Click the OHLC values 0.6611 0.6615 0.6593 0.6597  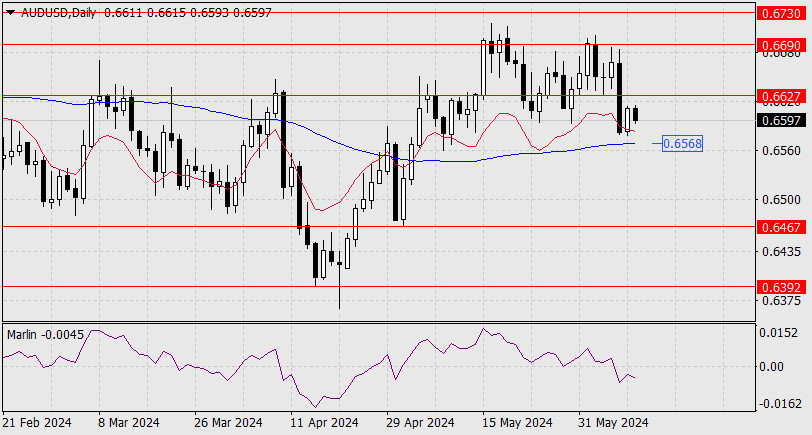[x=187, y=13]
